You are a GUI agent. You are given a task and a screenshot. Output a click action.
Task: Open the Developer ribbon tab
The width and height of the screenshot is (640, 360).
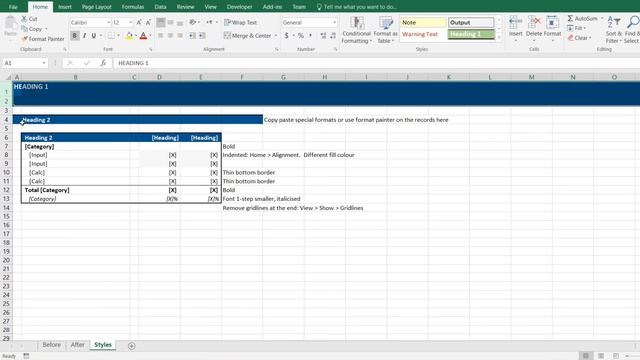coord(240,7)
